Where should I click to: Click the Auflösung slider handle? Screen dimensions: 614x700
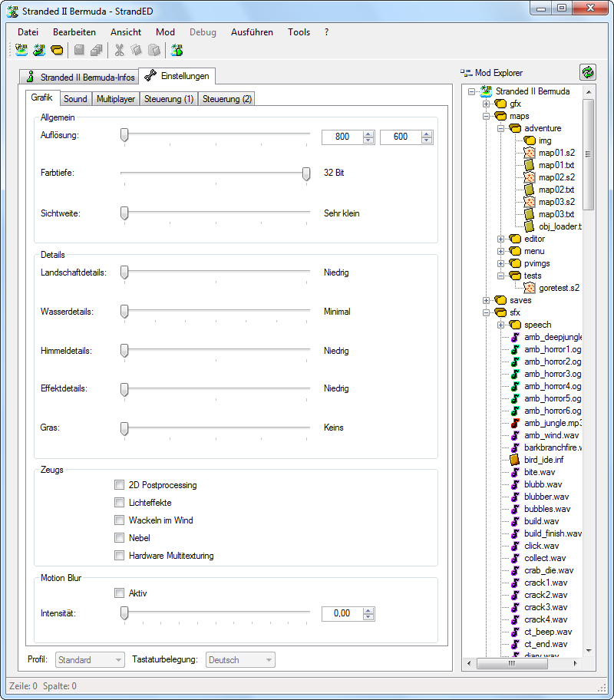pos(124,135)
